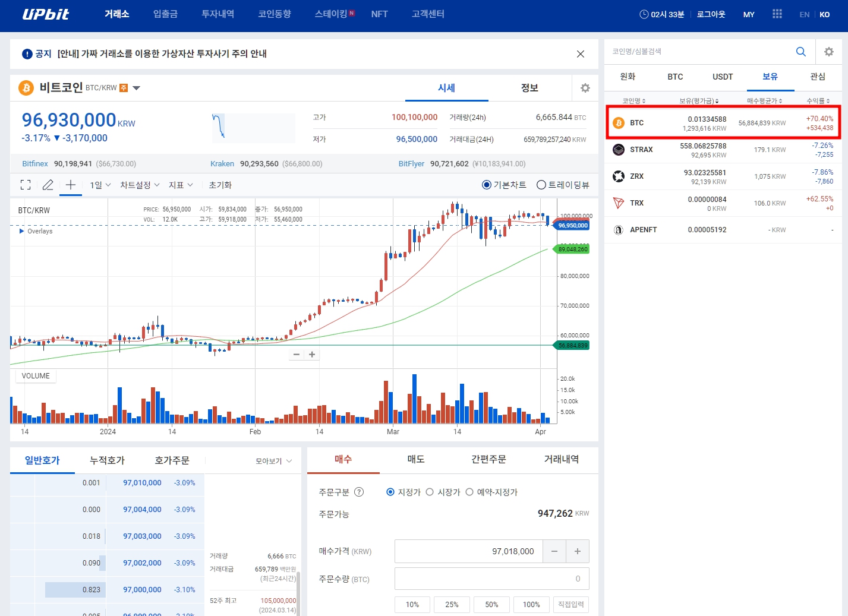Zoom in chart with plus button
Image resolution: width=848 pixels, height=616 pixels.
(x=312, y=355)
